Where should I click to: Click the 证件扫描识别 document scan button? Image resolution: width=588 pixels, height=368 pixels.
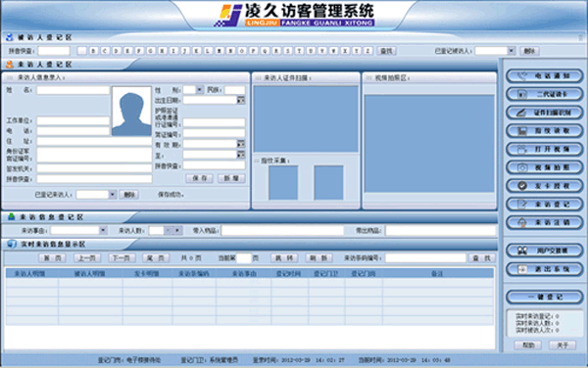tap(545, 113)
